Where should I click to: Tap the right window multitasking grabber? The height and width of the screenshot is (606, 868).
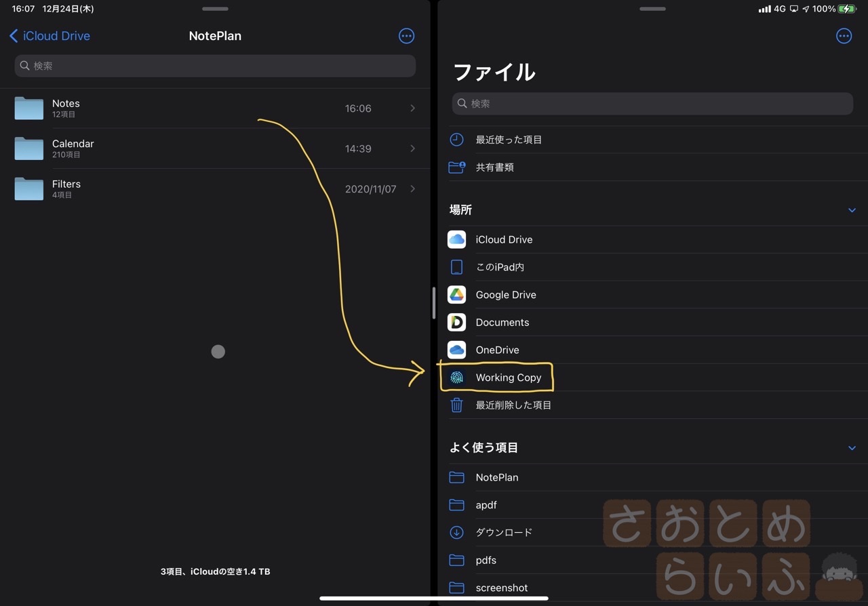[652, 9]
